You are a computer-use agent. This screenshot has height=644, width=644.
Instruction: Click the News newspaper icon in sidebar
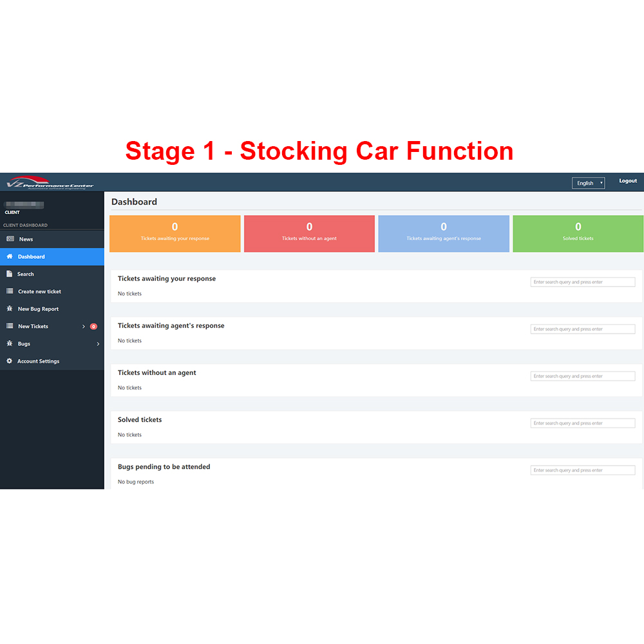point(10,239)
